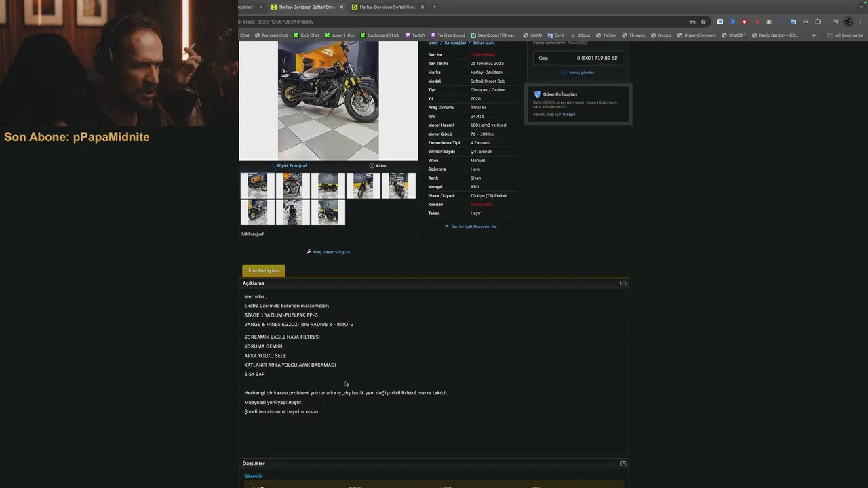The height and width of the screenshot is (488, 868).
Task: Select the first motorcycle thumbnail
Action: tap(258, 185)
